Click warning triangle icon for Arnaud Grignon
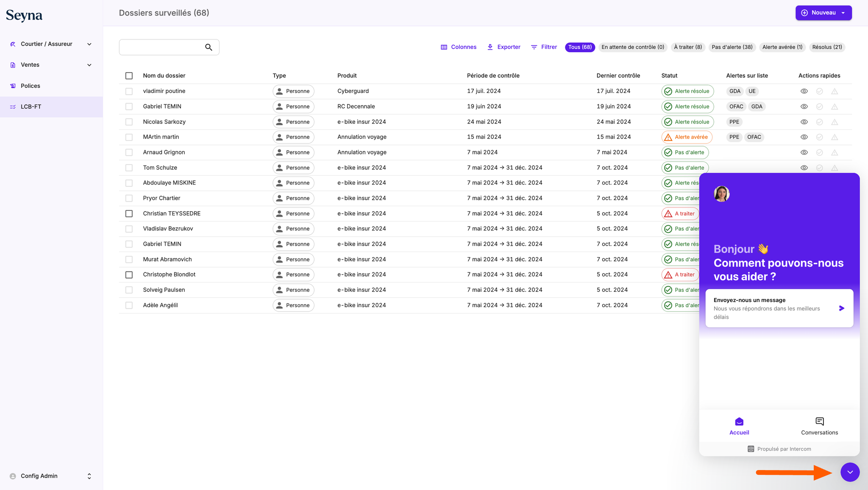This screenshot has width=868, height=490. (x=835, y=152)
